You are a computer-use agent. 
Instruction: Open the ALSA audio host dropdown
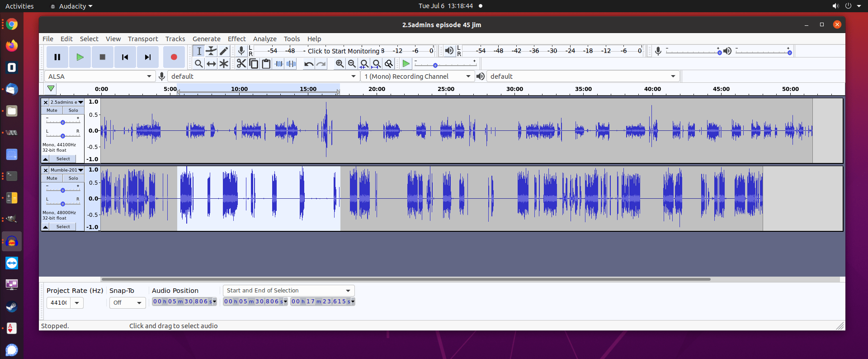[100, 77]
